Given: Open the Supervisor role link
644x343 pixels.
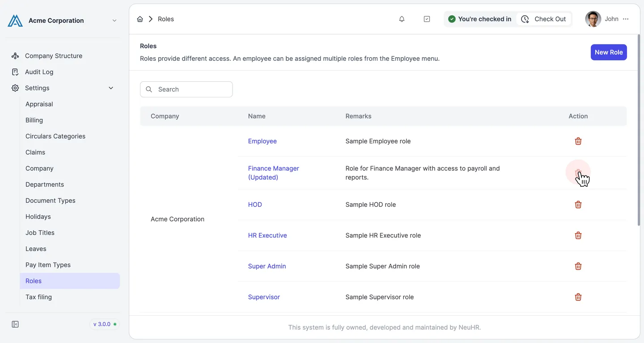Looking at the screenshot, I should [264, 297].
